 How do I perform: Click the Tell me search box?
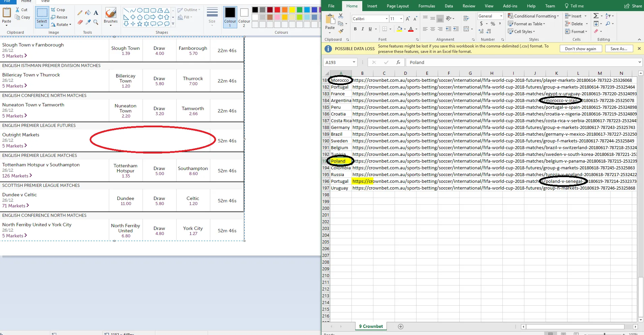click(x=574, y=6)
